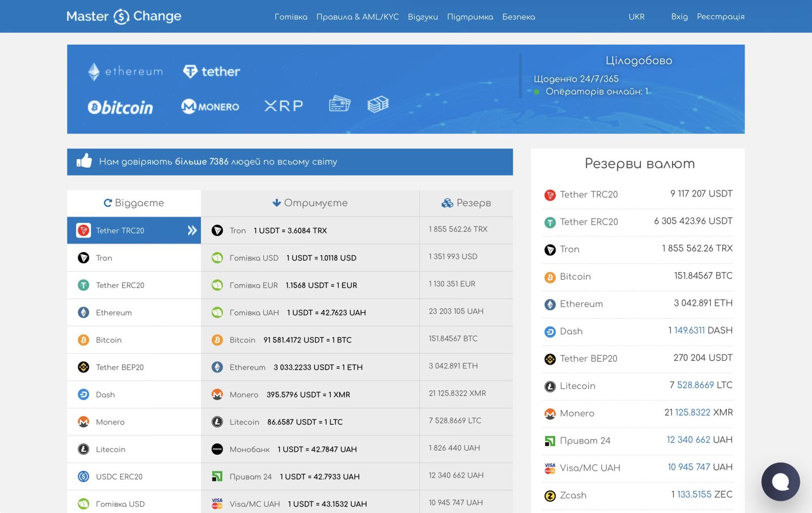The width and height of the screenshot is (812, 513).
Task: Click Zcash in currency reserves list
Action: tap(573, 495)
